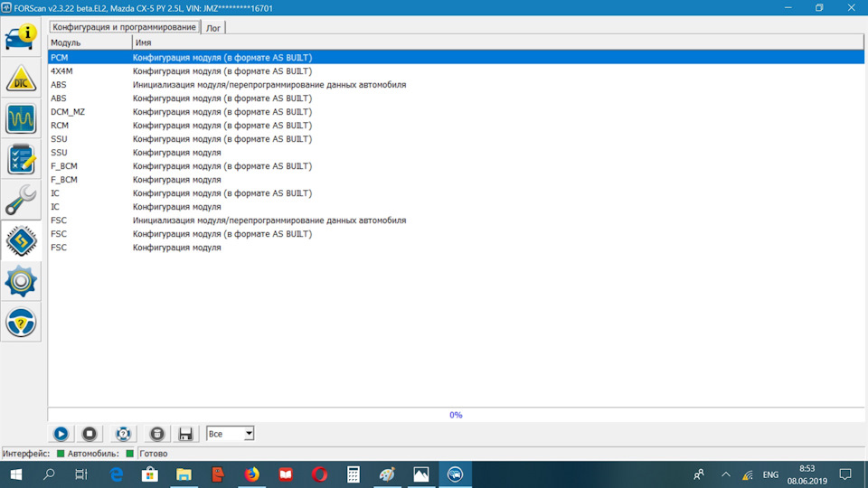Viewport: 868px width, 488px height.
Task: Open Photos app from taskbar
Action: click(x=421, y=474)
